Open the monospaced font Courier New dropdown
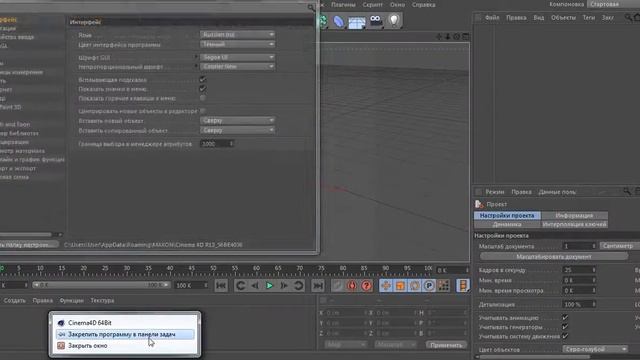The image size is (640, 360). (238, 66)
